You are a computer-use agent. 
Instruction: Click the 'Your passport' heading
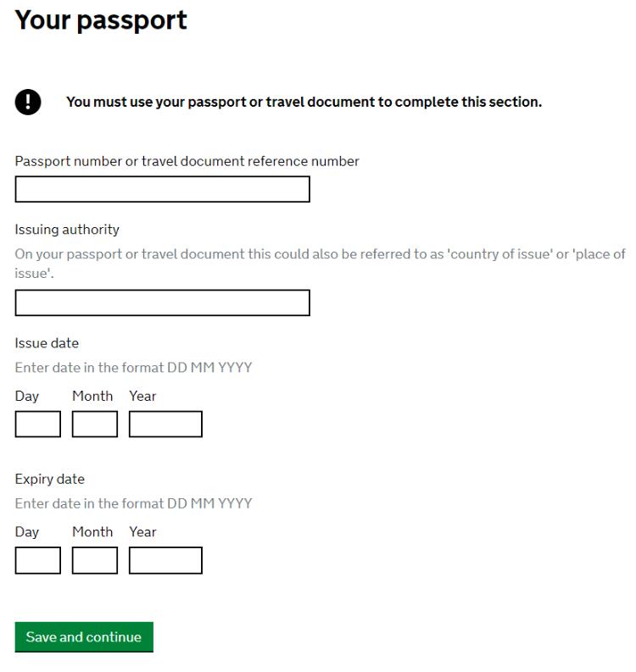pos(101,20)
